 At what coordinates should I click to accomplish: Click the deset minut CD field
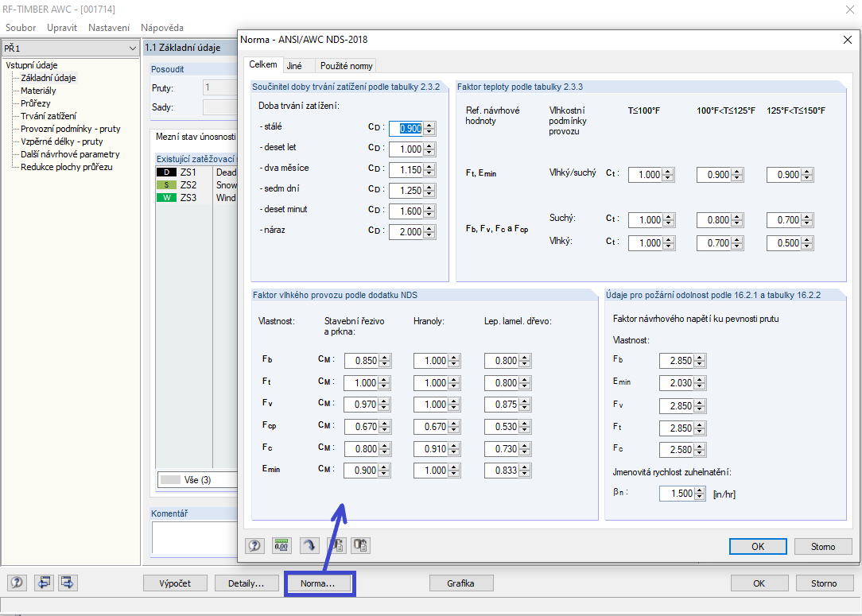pyautogui.click(x=406, y=211)
